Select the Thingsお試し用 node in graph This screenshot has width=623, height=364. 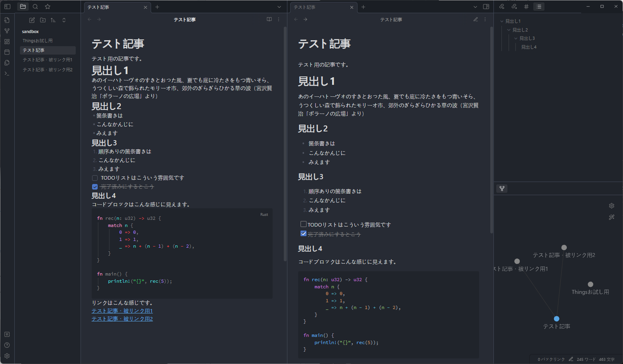click(590, 284)
